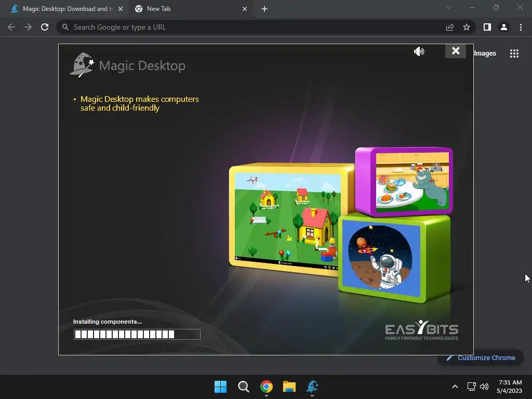532x399 pixels.
Task: Click the 'Installing components...' status text
Action: (108, 322)
